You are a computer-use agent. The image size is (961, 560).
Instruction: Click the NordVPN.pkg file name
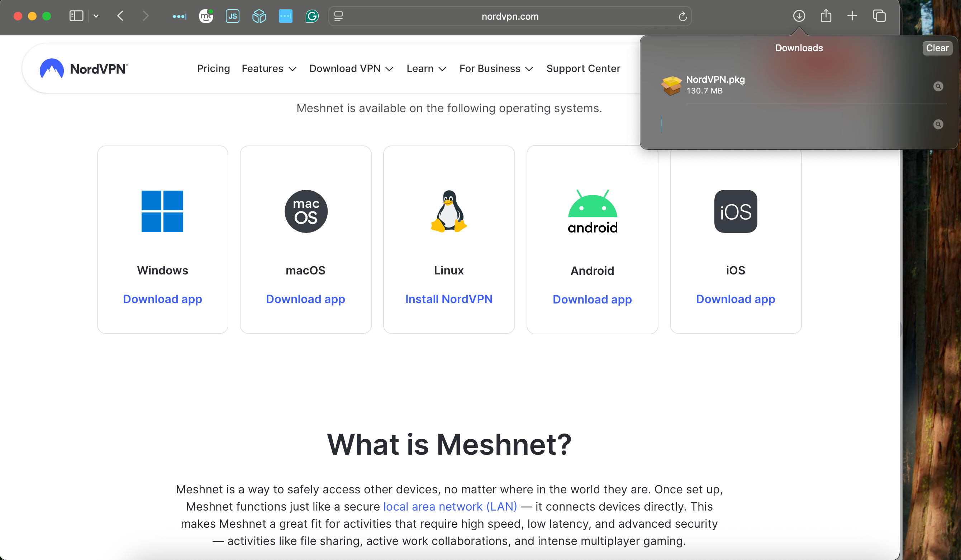point(715,79)
